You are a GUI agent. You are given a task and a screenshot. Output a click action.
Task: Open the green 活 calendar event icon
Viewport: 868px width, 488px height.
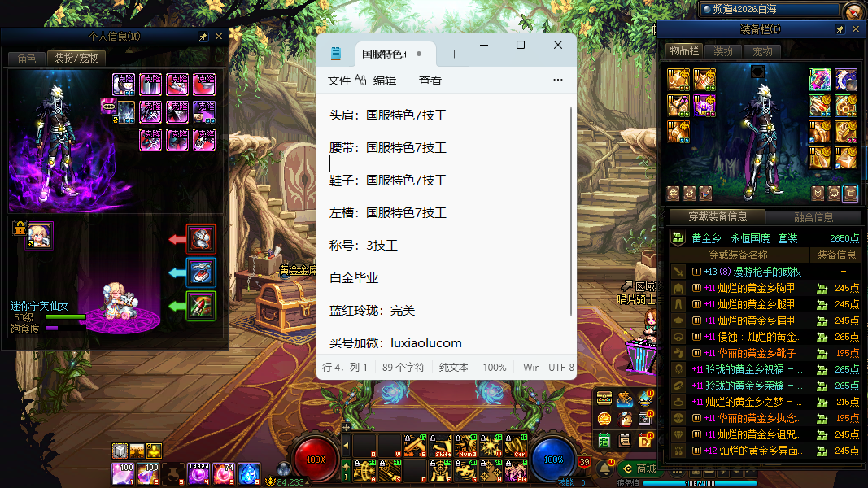tap(604, 440)
